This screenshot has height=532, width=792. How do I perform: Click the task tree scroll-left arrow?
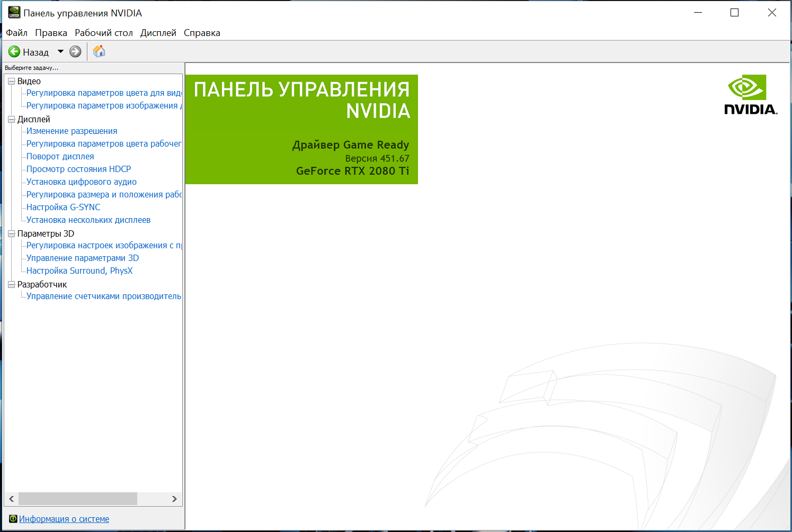(12, 499)
